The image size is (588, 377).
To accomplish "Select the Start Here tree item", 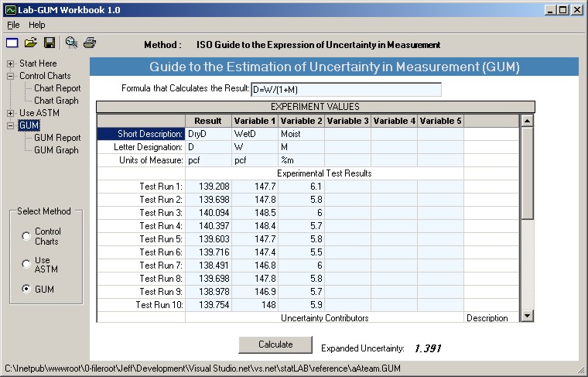I will [38, 63].
